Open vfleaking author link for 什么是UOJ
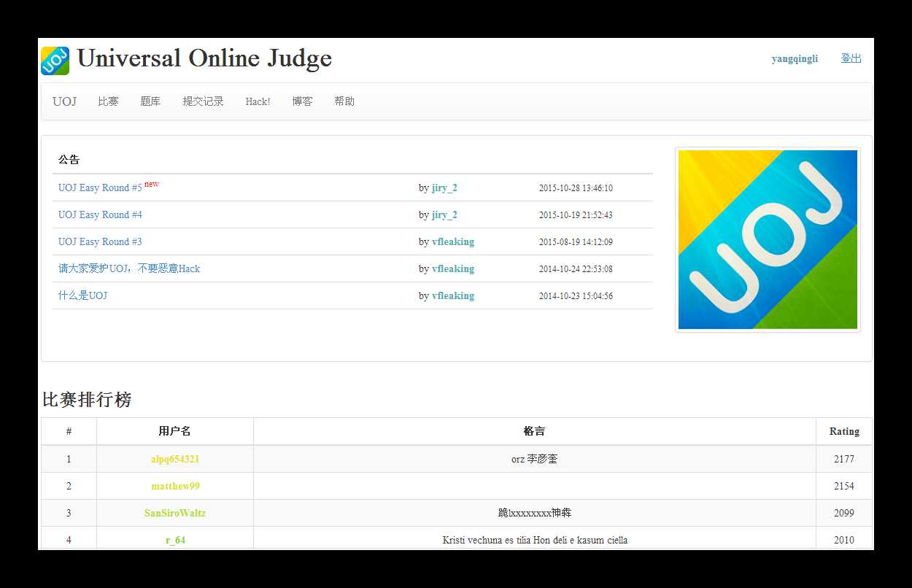The image size is (912, 588). pyautogui.click(x=453, y=296)
